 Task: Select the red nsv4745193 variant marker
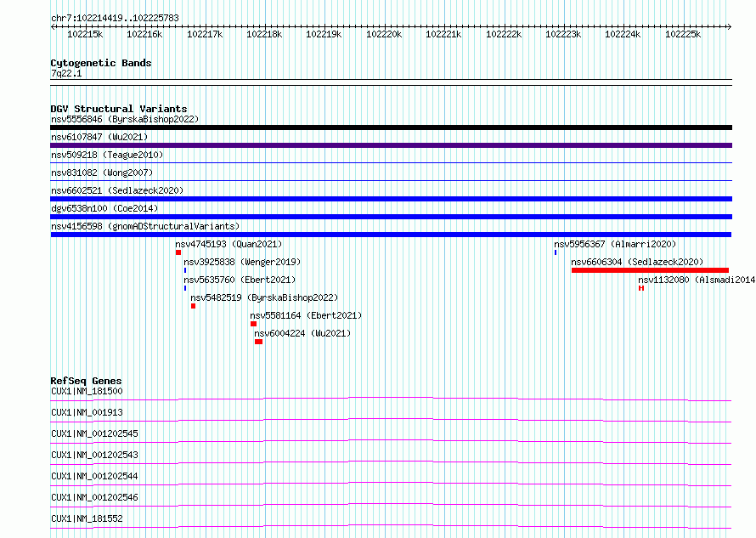pyautogui.click(x=178, y=252)
